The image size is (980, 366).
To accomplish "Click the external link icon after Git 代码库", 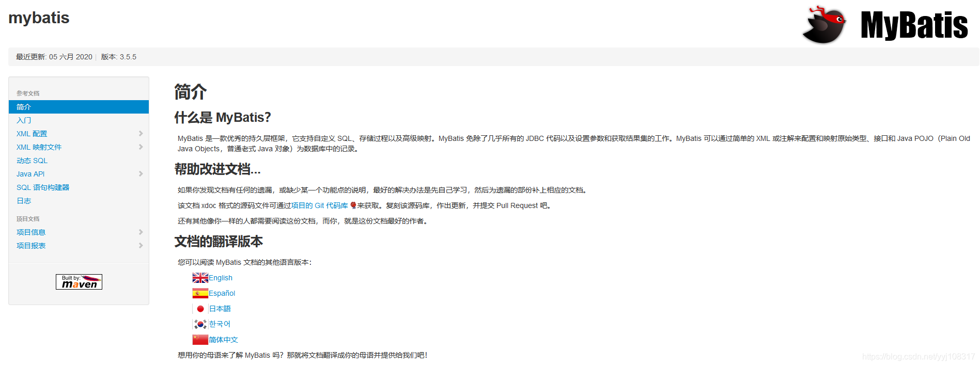I will pos(353,205).
